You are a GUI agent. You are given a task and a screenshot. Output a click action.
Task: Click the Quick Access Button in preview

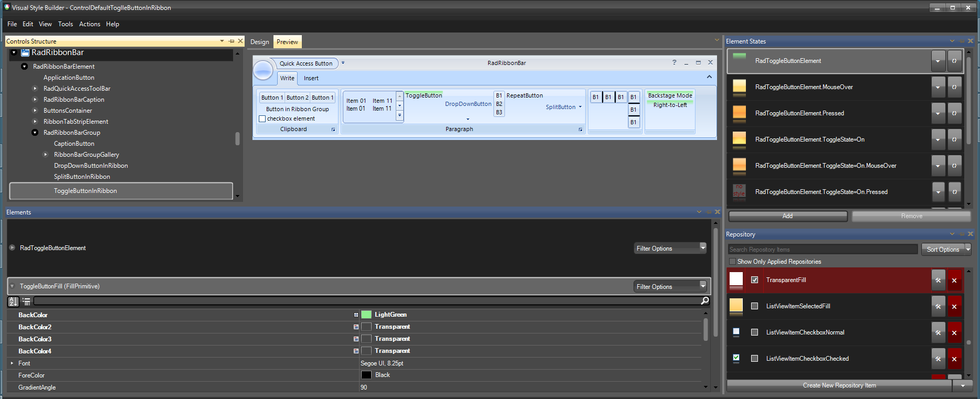[x=306, y=63]
